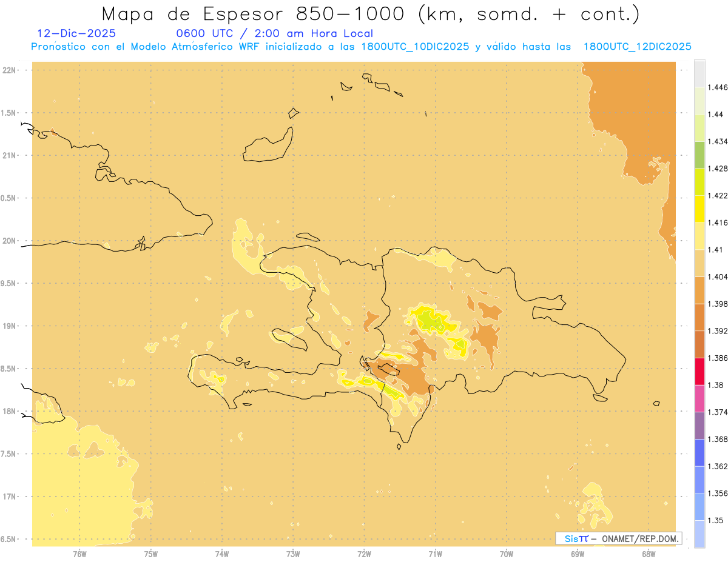This screenshot has width=728, height=562.
Task: Click the colorbar value "1.41"
Action: (716, 250)
